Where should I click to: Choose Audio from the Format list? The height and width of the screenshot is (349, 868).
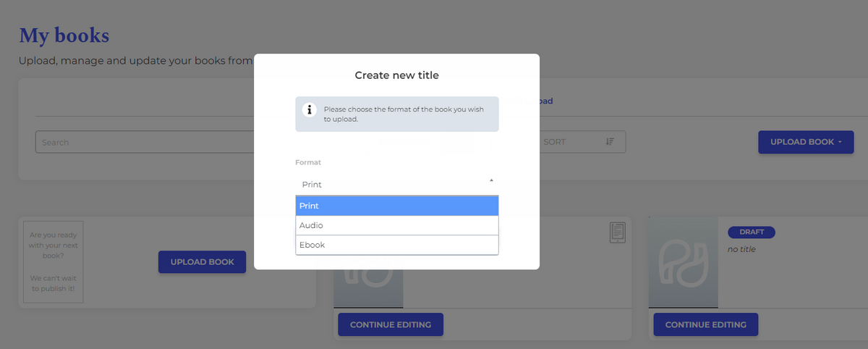(x=396, y=226)
